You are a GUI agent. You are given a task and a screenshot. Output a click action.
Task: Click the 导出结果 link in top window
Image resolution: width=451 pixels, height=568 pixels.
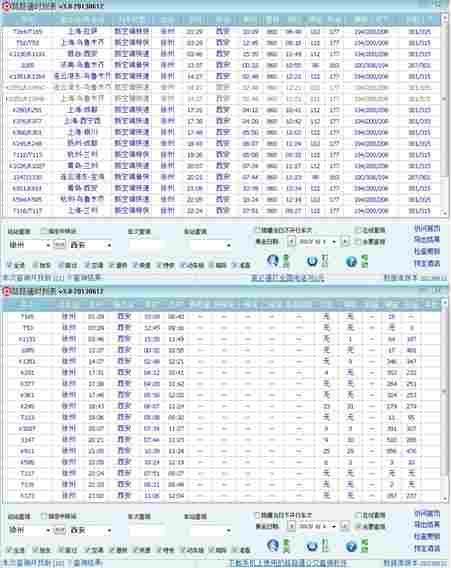(x=427, y=239)
